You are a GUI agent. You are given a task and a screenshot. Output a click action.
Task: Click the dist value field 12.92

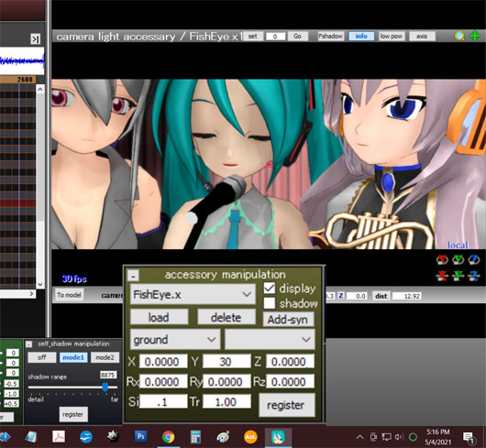(407, 296)
